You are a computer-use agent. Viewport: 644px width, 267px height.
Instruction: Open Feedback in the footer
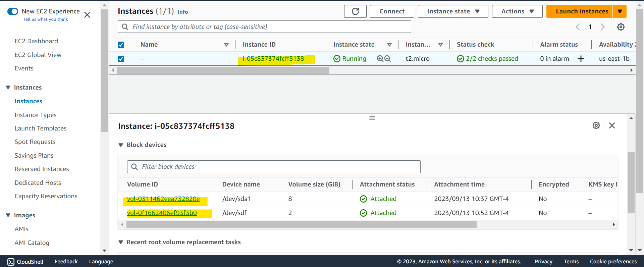[66, 262]
